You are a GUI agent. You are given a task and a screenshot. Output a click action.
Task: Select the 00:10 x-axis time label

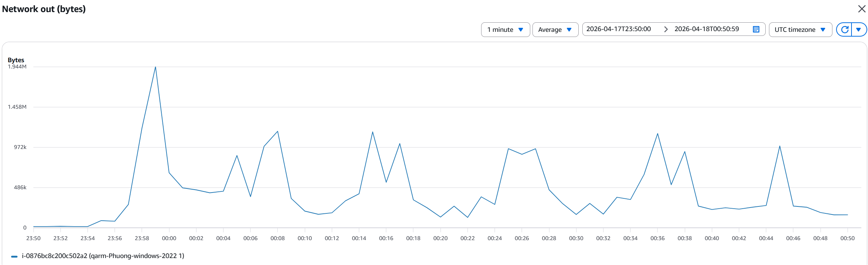point(305,238)
